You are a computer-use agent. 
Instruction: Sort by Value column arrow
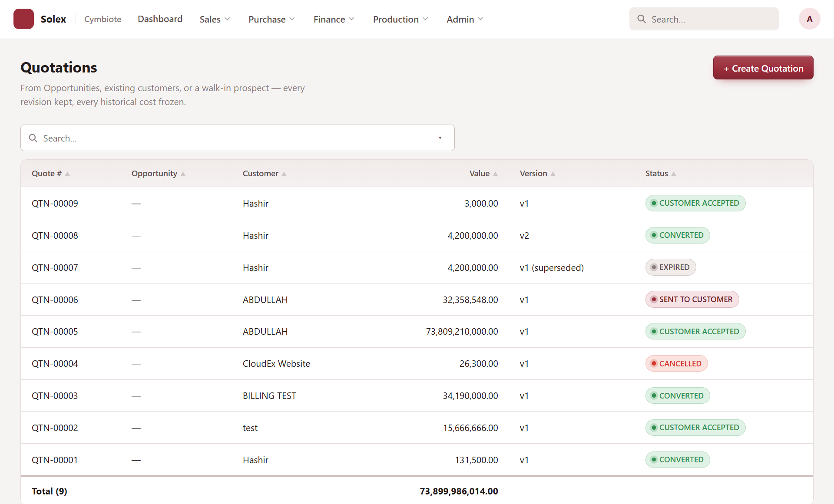point(495,174)
